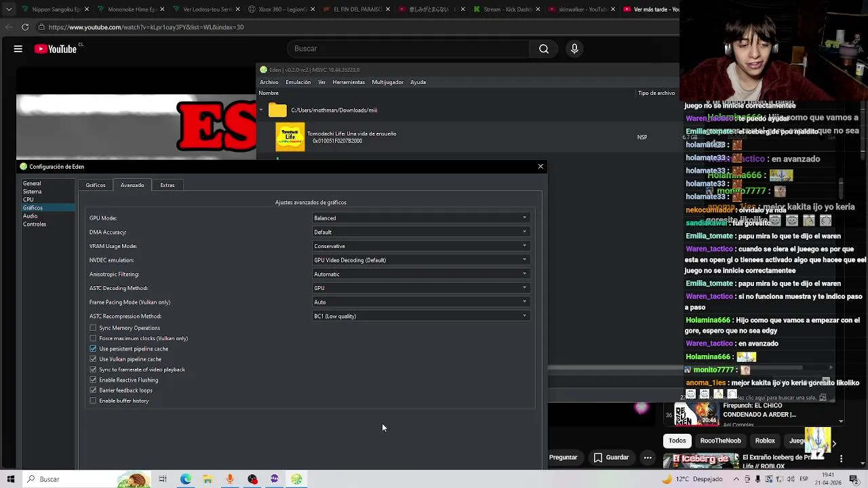Uncheck Use persistent pipeline cache
868x488 pixels.
(x=93, y=349)
